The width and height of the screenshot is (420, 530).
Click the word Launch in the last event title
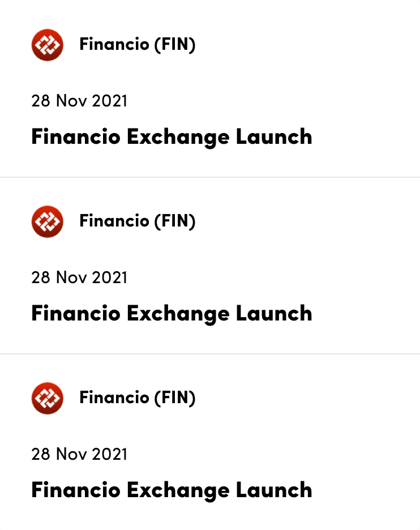coord(274,490)
